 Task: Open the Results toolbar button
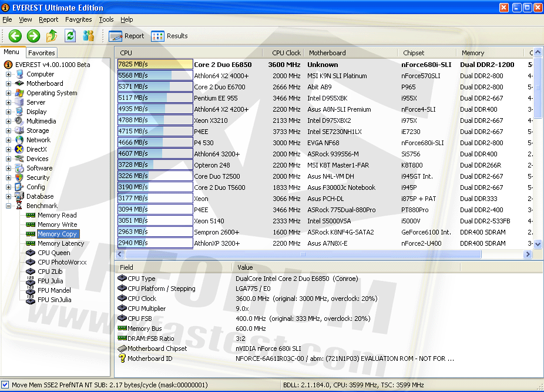170,36
